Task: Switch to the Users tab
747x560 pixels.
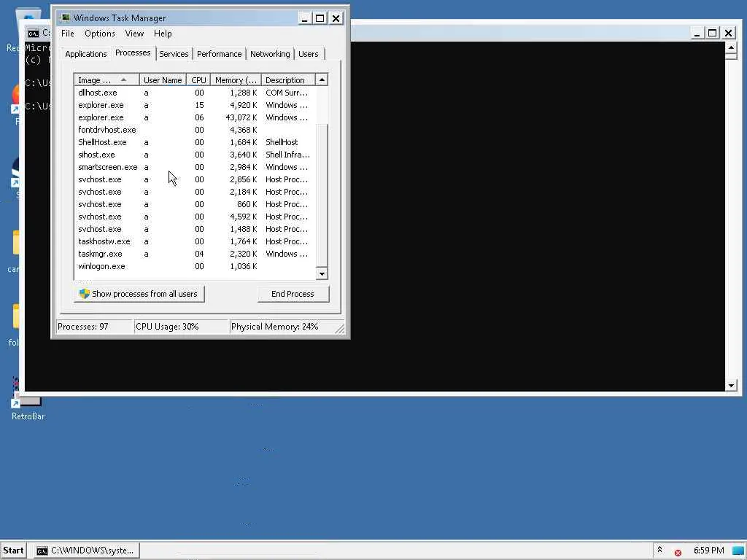Action: coord(309,54)
